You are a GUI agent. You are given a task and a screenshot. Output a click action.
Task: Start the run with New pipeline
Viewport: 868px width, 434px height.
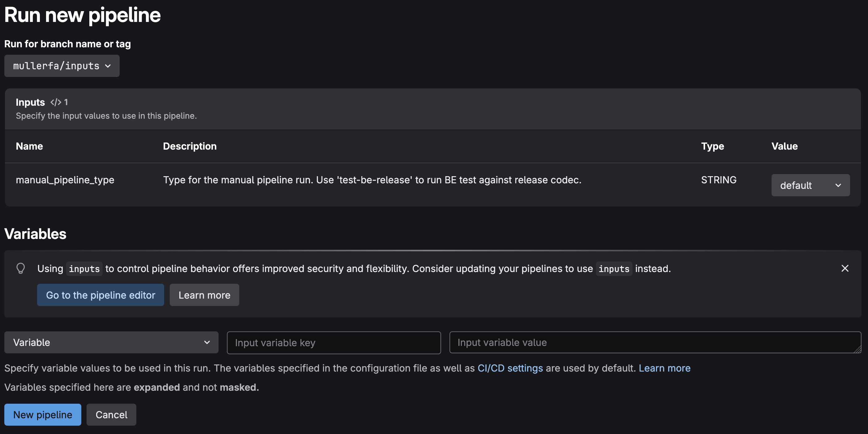43,415
